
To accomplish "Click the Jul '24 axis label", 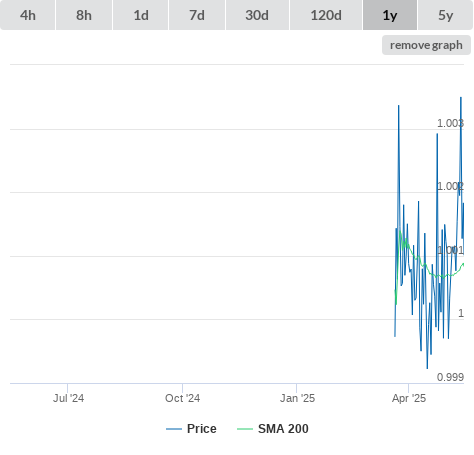I will pos(68,398).
